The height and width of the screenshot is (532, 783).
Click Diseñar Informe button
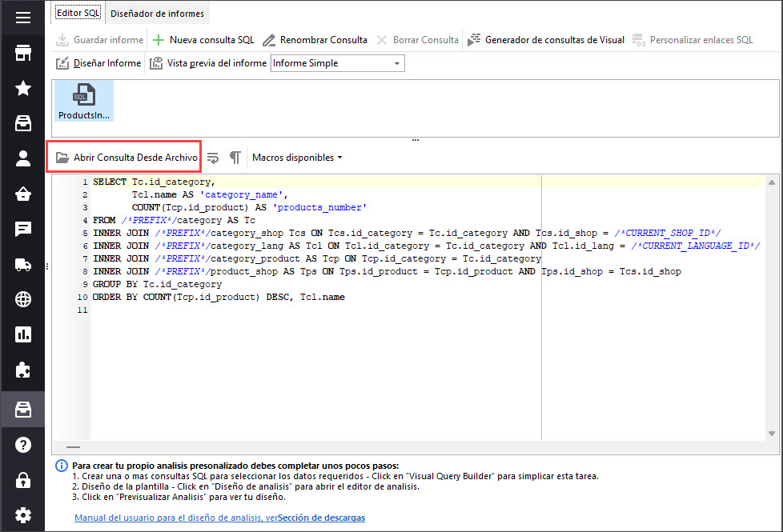98,63
